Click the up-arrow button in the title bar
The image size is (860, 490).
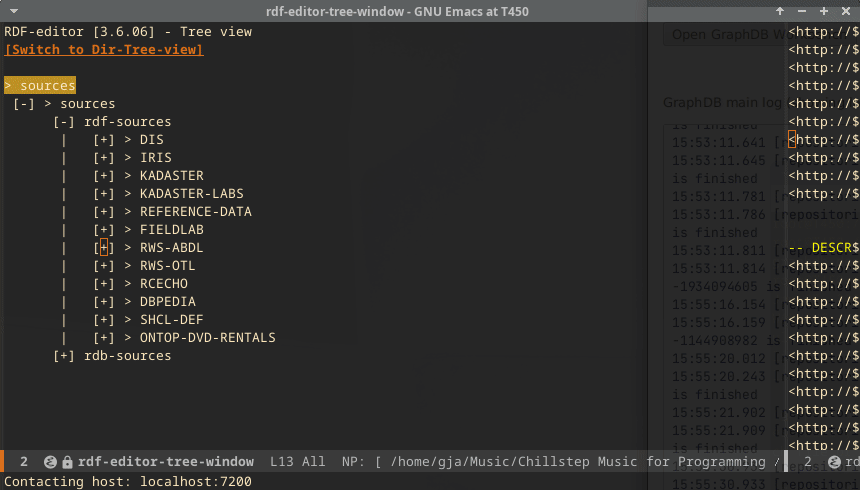click(780, 11)
